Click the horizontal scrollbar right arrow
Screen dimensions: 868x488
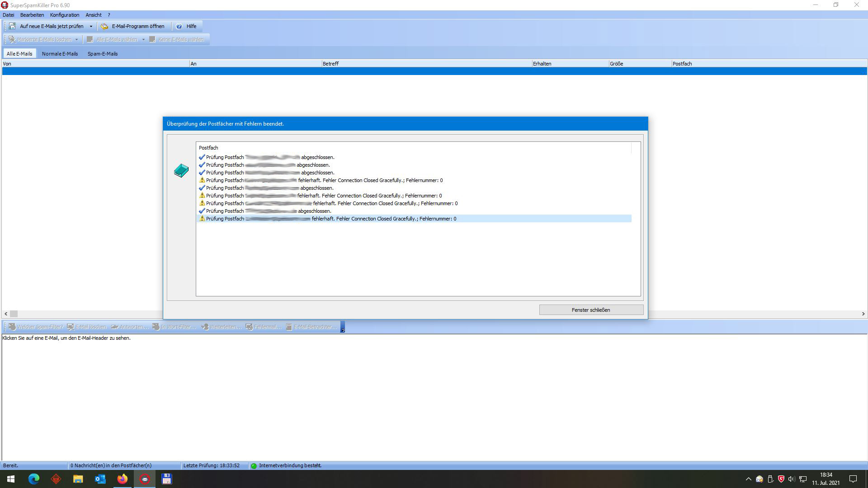point(863,314)
